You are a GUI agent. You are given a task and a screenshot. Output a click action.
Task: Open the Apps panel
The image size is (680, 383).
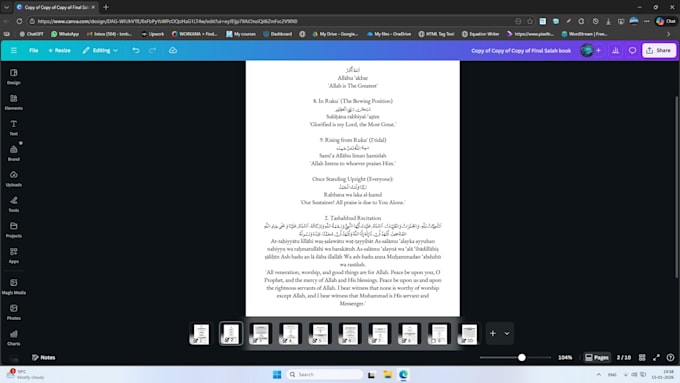coord(13,255)
